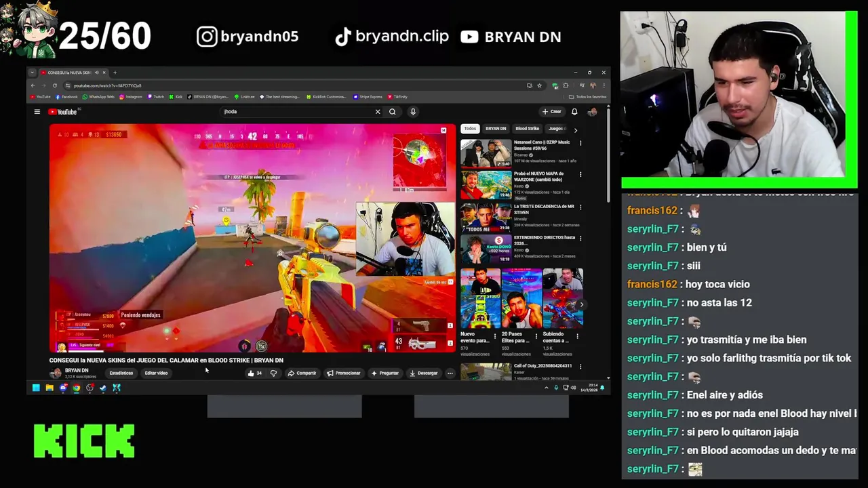Open the 20 Pases Elites Short thumbnail
This screenshot has width=868, height=488.
tap(521, 298)
